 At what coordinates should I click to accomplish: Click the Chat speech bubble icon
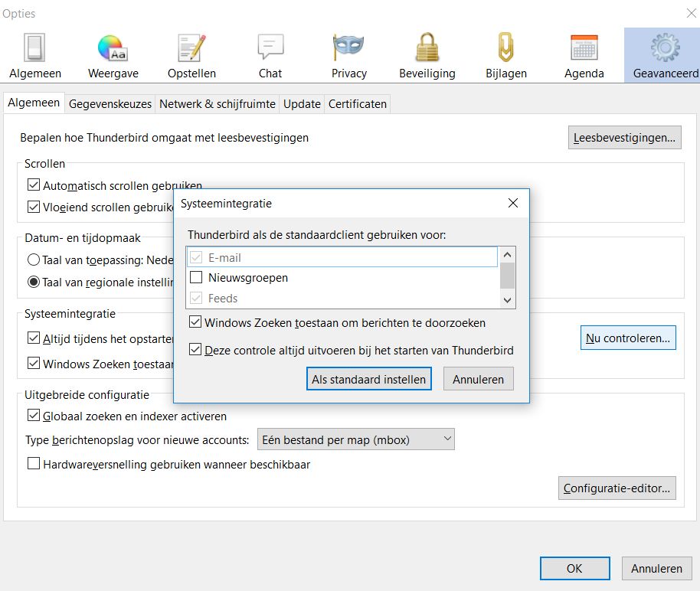(x=270, y=48)
